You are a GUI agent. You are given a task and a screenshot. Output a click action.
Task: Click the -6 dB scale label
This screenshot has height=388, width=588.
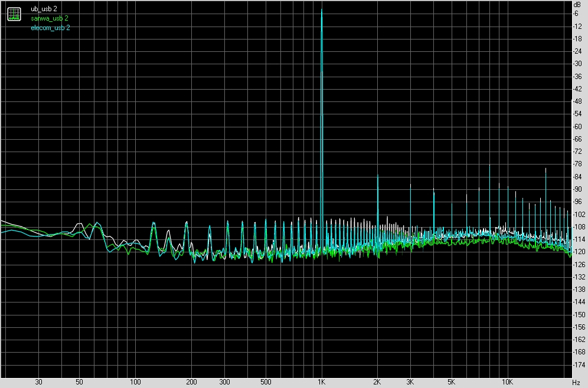point(576,14)
